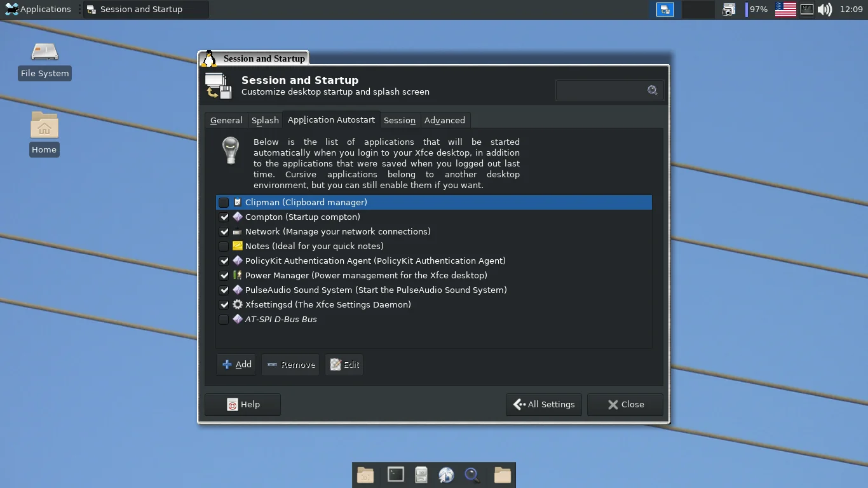Click the magnifier icon in the search box
868x488 pixels.
point(653,90)
